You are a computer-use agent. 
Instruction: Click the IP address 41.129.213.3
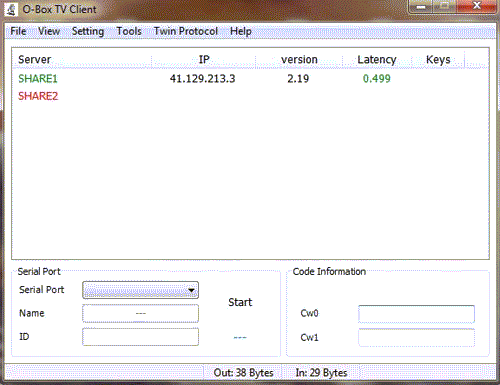tap(202, 79)
